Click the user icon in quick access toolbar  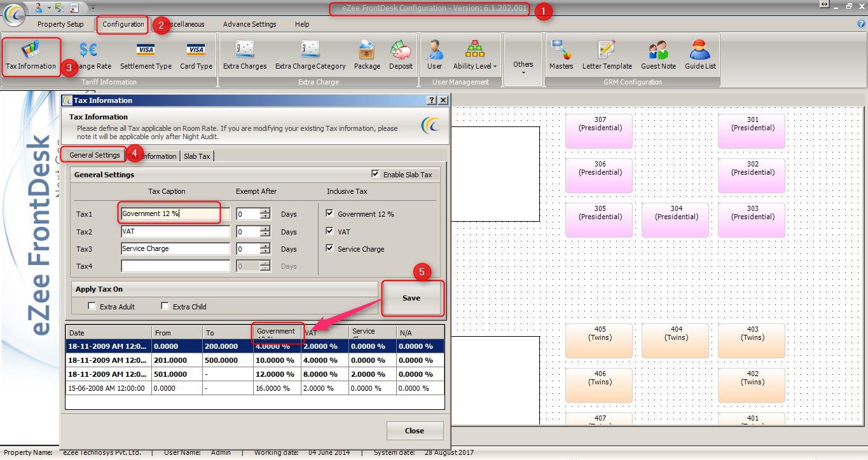pyautogui.click(x=38, y=7)
